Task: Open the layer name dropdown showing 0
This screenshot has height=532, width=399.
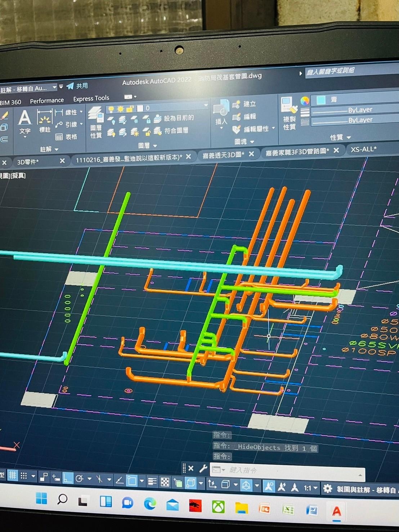Action: pos(206,105)
